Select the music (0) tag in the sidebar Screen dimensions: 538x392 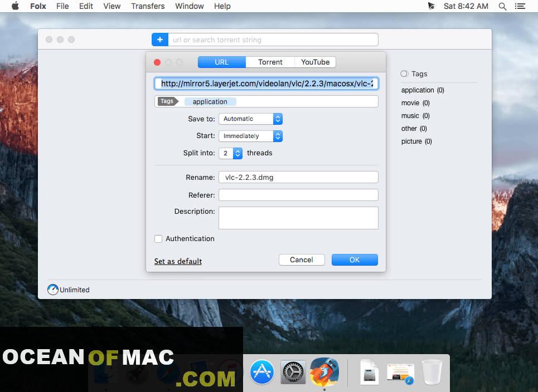tap(415, 116)
